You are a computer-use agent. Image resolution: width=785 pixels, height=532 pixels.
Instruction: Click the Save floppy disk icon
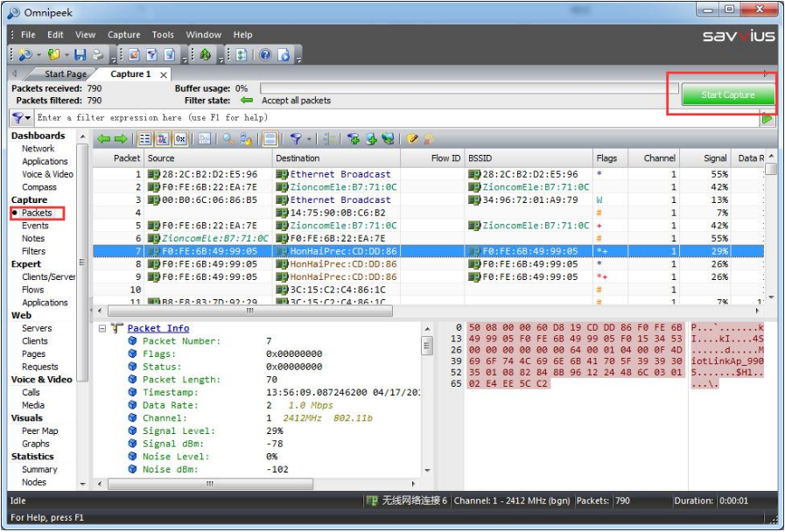click(81, 54)
